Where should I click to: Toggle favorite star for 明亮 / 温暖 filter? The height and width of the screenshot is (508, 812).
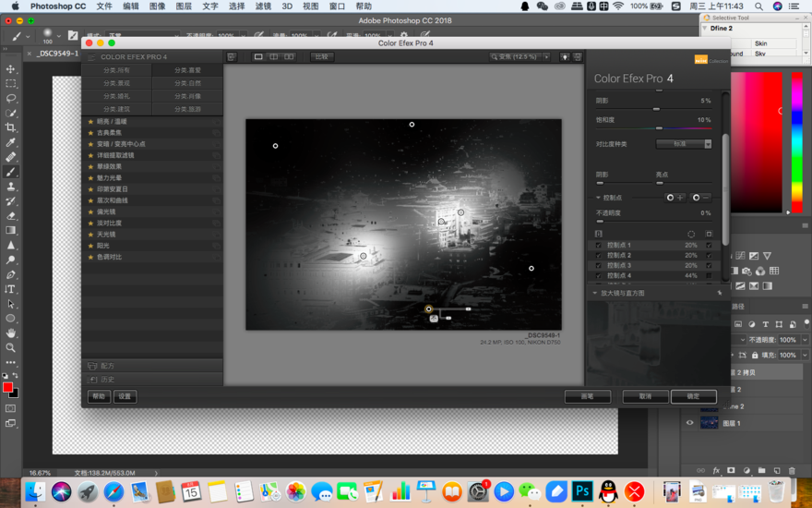click(x=90, y=121)
